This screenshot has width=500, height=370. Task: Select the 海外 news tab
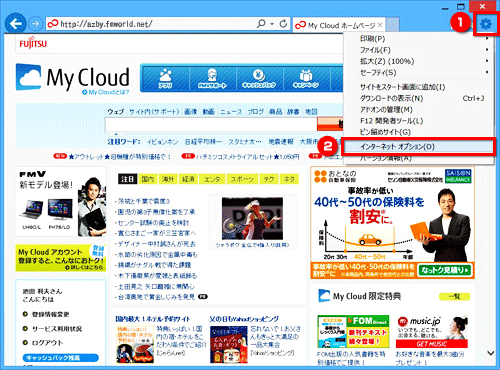pos(168,179)
